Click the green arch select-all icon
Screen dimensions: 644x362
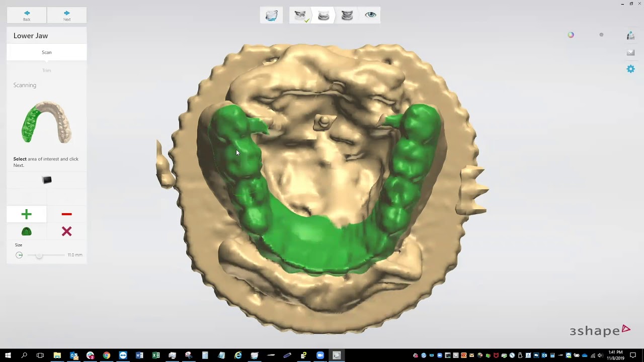click(27, 231)
